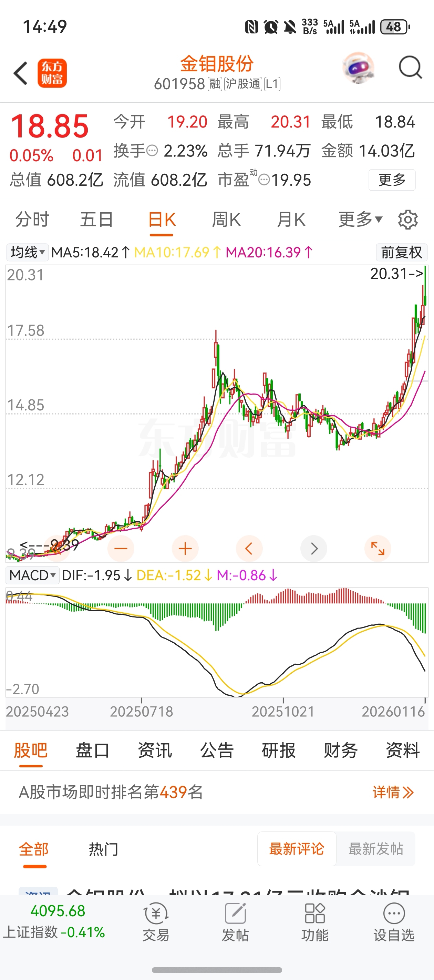The height and width of the screenshot is (980, 434).
Task: Tap the NFC status icon
Action: tap(251, 27)
